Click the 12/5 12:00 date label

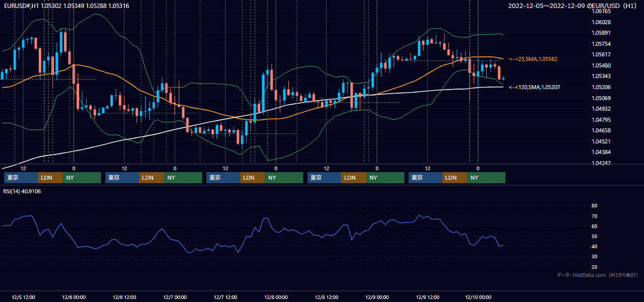[23, 297]
